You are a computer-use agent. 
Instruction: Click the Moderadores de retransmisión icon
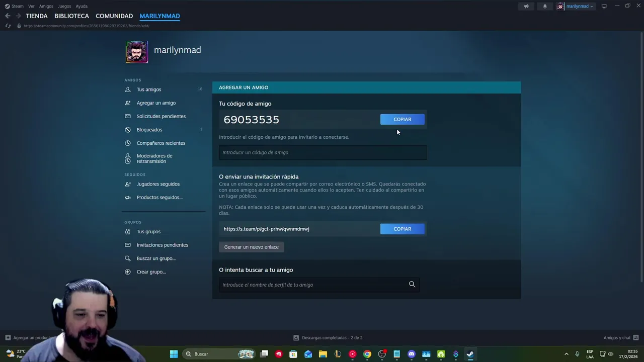(127, 158)
